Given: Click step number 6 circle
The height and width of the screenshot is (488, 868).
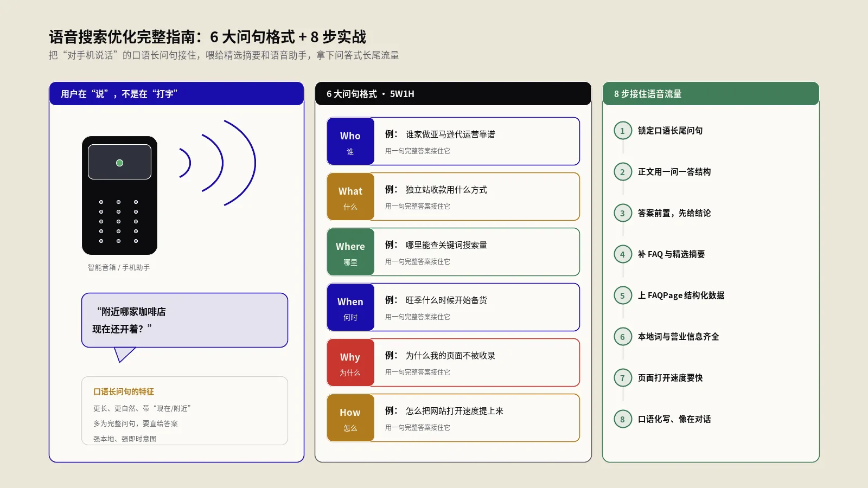Looking at the screenshot, I should click(x=623, y=337).
